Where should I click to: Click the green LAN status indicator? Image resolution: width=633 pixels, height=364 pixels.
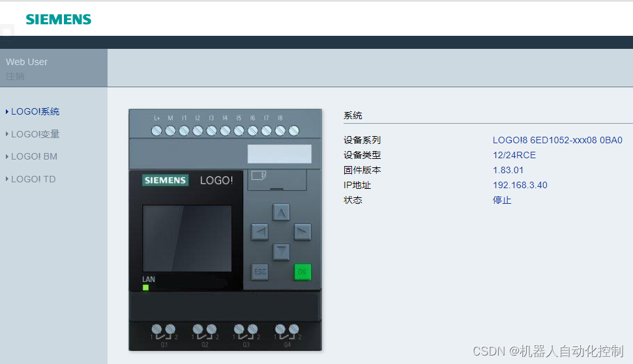pyautogui.click(x=146, y=287)
